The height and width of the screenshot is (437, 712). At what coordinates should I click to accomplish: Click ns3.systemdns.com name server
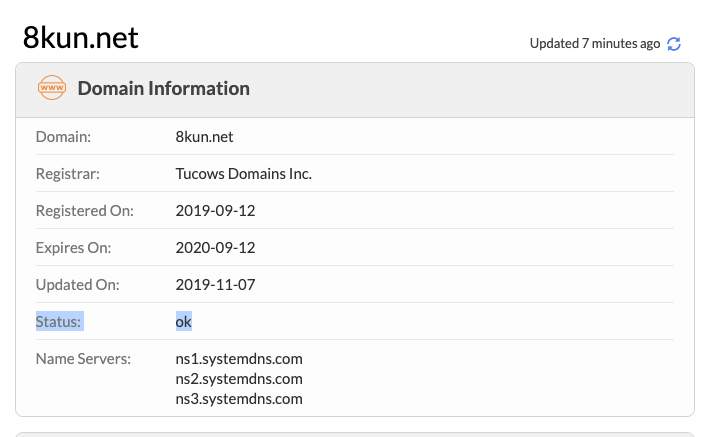click(x=239, y=399)
